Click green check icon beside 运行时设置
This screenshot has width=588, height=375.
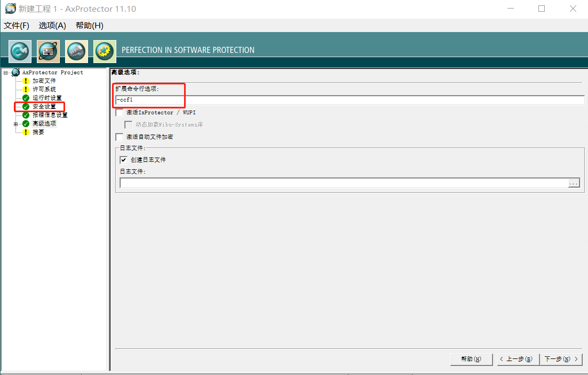coord(26,98)
